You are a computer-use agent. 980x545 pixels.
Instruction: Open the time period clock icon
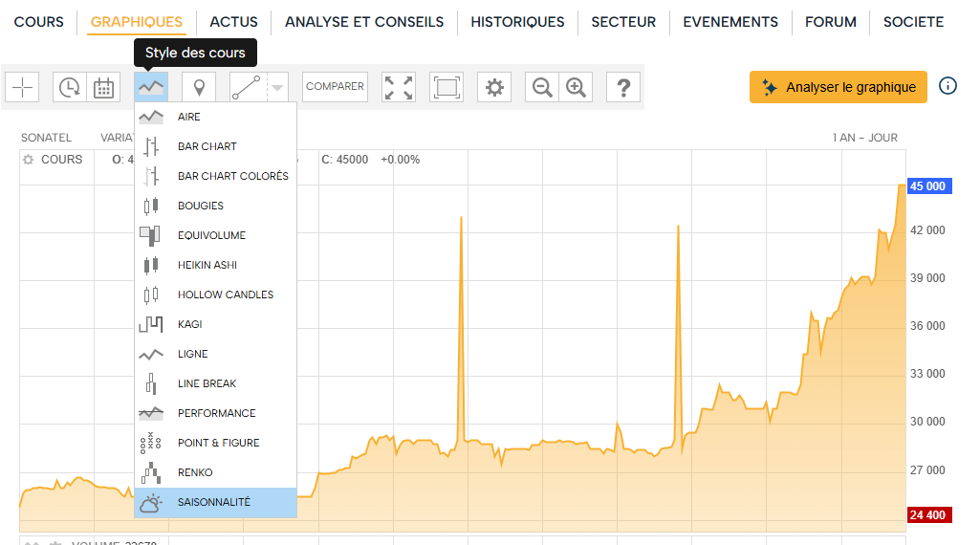(70, 87)
